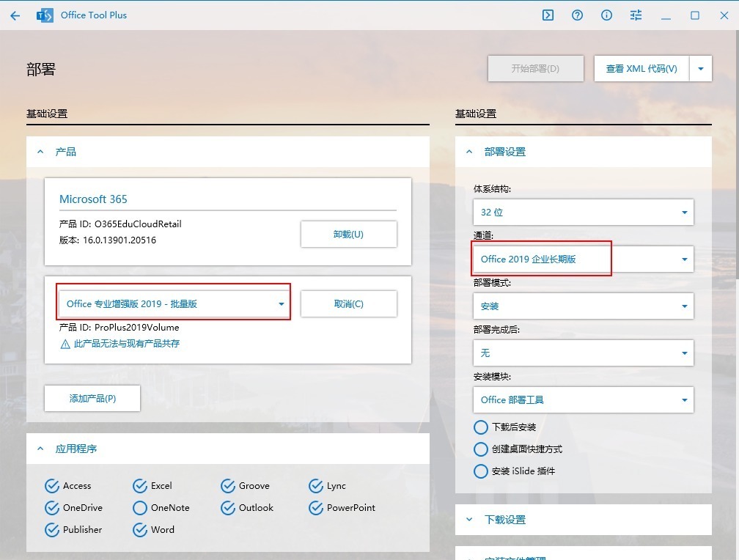Screen dimensions: 739x560
Task: Click the warning triangle icon under ProPlus2019Volume
Action: pyautogui.click(x=65, y=344)
